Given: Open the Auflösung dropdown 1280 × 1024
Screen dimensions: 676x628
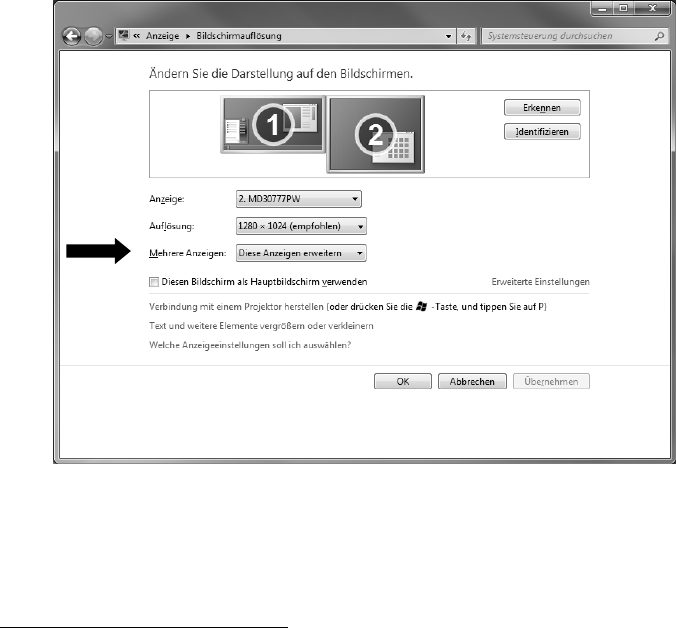Looking at the screenshot, I should (x=301, y=226).
